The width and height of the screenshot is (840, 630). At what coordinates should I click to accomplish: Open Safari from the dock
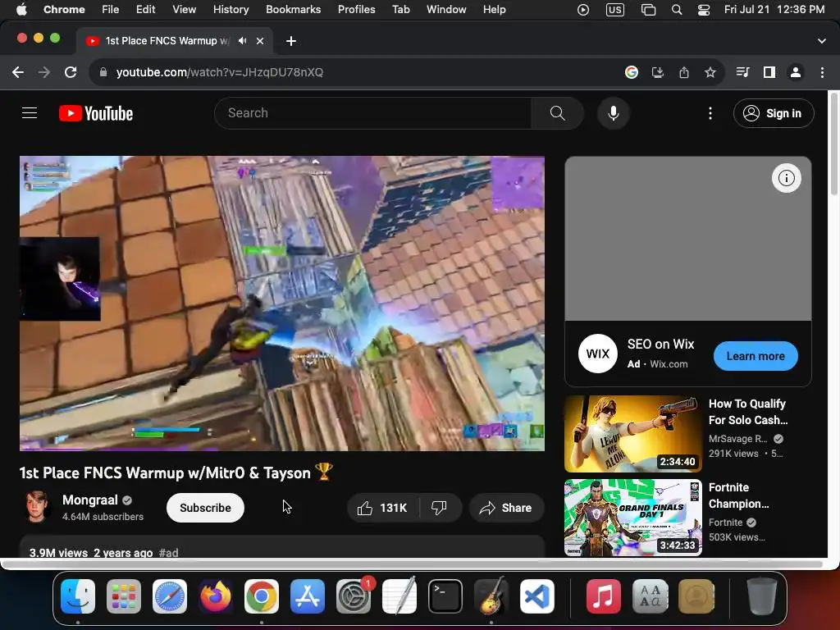coord(170,596)
